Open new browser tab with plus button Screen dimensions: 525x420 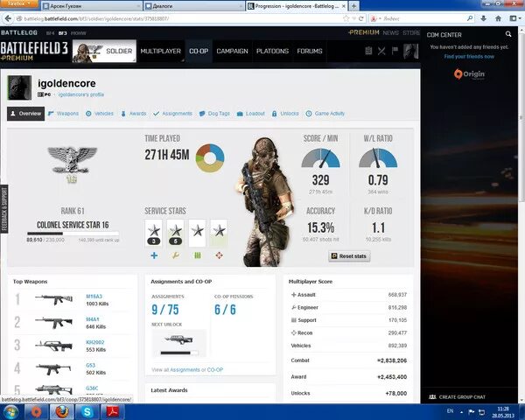coord(353,6)
